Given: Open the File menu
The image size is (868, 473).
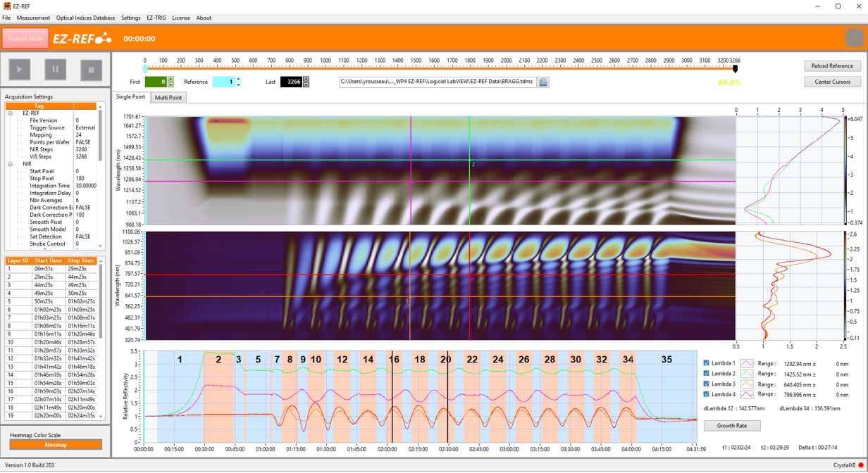Looking at the screenshot, I should point(6,18).
